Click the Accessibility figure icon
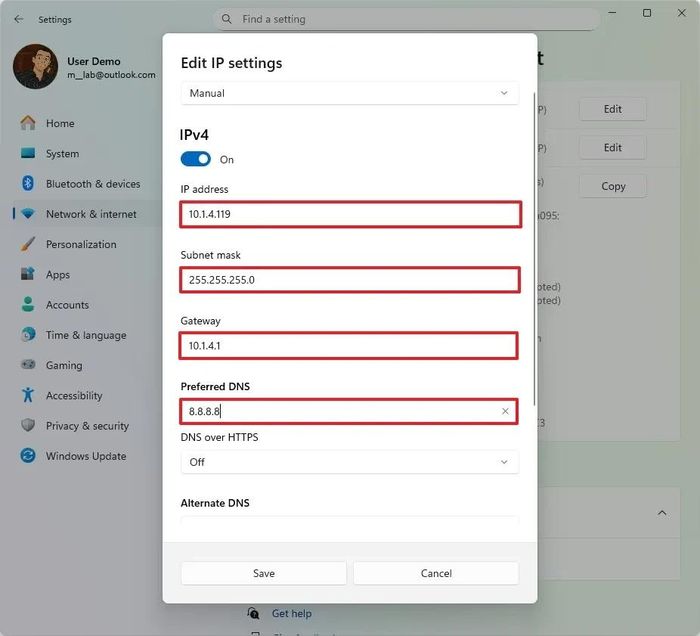 click(28, 395)
